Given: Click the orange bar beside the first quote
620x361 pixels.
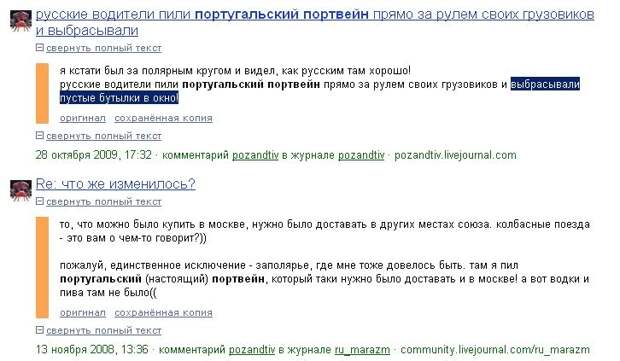Looking at the screenshot, I should (42, 93).
